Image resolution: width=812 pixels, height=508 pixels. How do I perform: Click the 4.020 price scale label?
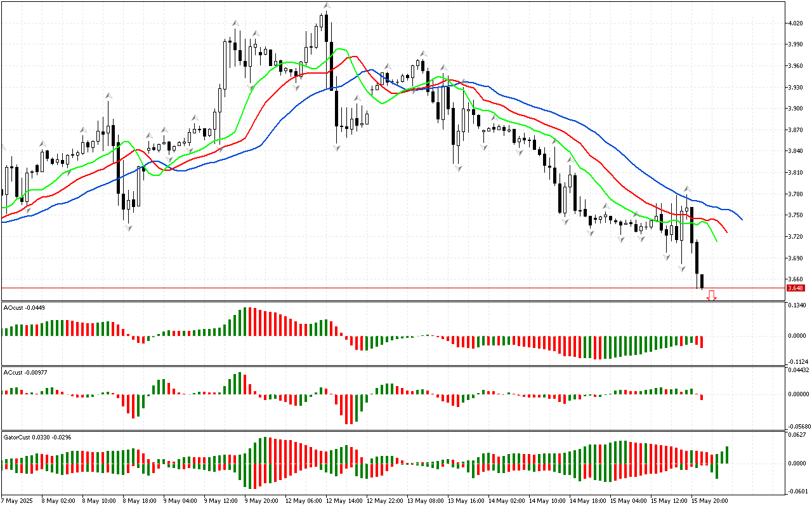pos(794,23)
